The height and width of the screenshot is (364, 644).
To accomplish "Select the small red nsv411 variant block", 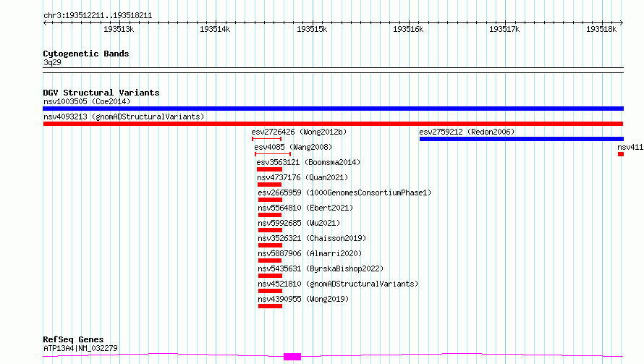I will 621,154.
